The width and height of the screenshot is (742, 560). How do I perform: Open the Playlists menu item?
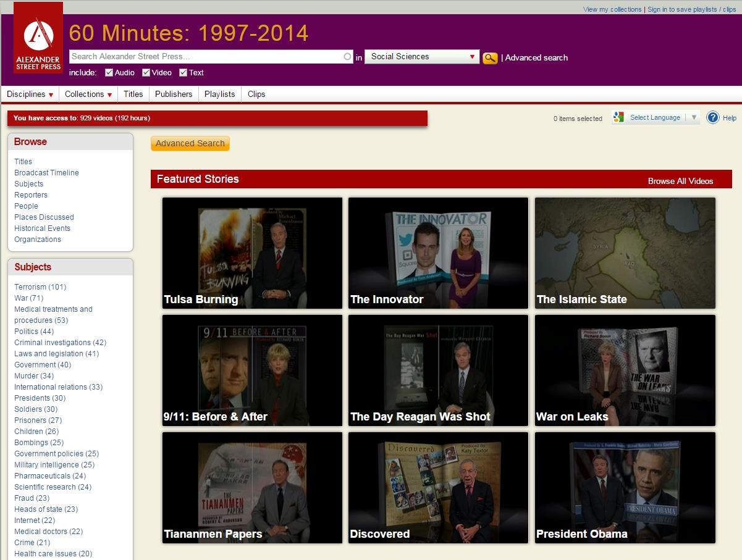(x=220, y=94)
